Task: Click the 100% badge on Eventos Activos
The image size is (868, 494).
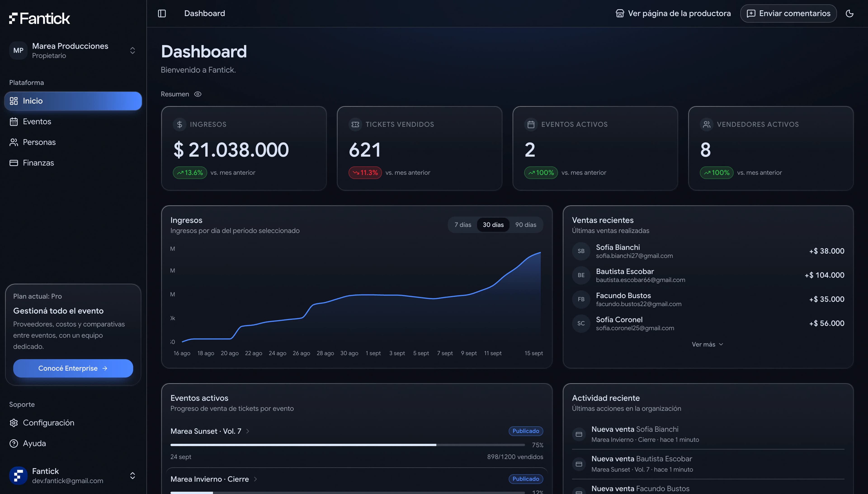Action: point(541,173)
